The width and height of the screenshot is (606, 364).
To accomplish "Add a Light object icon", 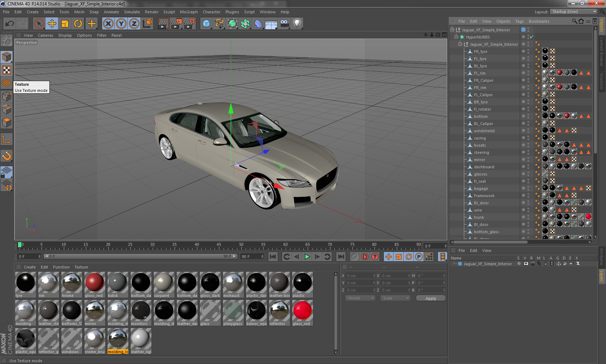I will coord(297,24).
